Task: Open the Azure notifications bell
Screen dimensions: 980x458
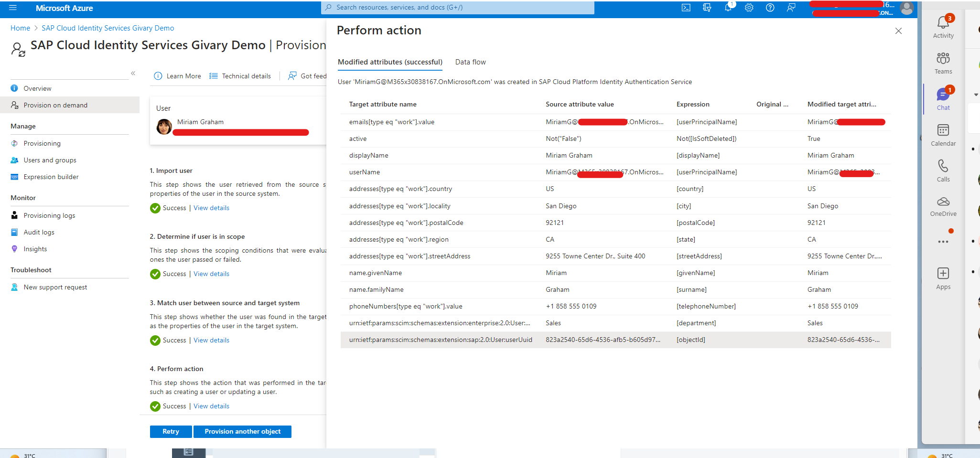Action: click(728, 8)
